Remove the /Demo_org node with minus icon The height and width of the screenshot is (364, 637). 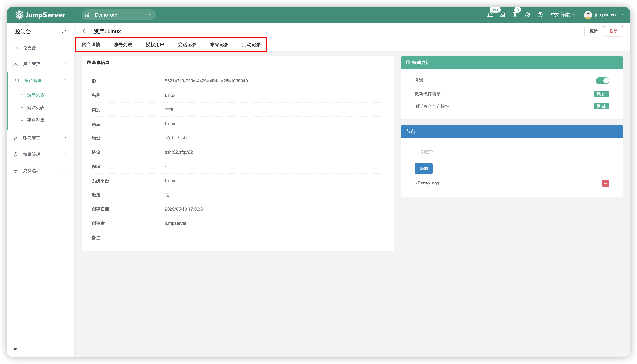[x=605, y=183]
